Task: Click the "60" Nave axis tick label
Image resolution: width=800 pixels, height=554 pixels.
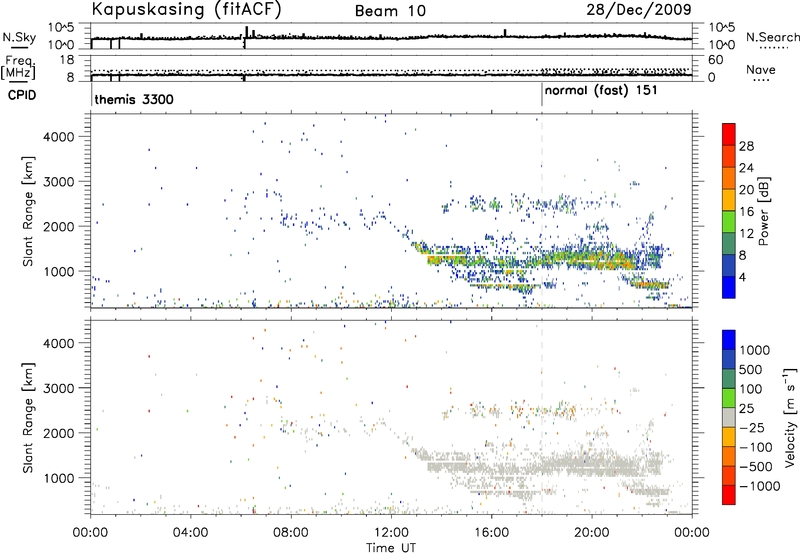Action: pos(715,60)
